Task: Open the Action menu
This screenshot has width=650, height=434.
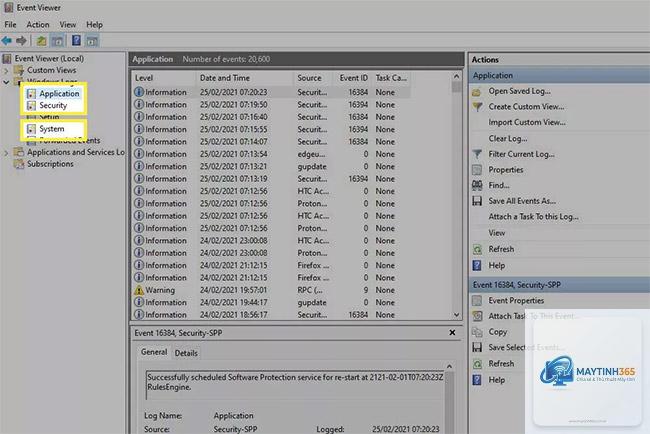Action: click(38, 25)
